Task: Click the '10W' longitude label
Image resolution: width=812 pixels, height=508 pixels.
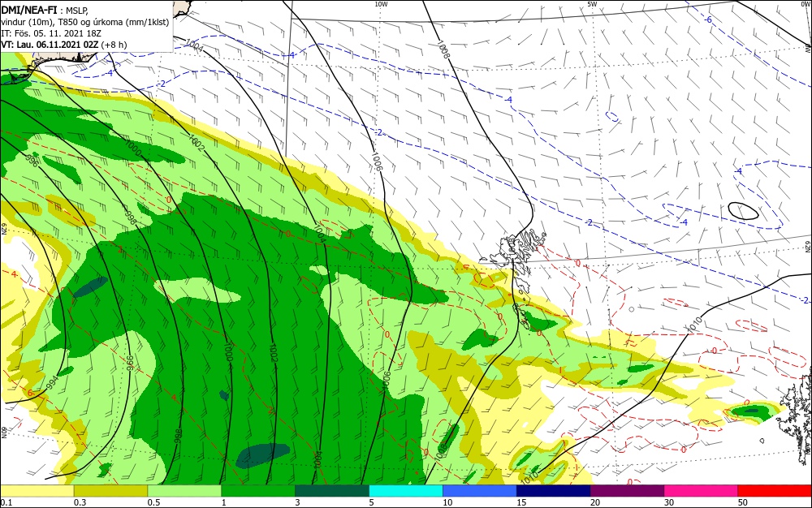Action: coord(381,4)
